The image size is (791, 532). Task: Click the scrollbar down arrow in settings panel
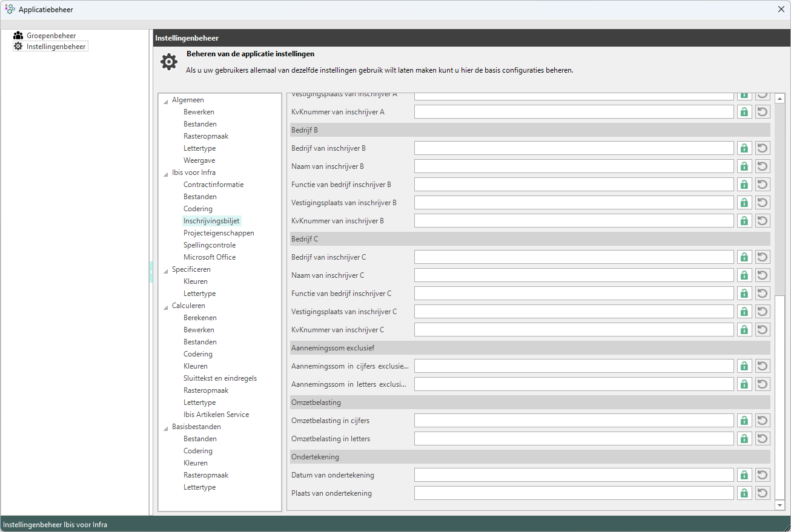(x=779, y=504)
